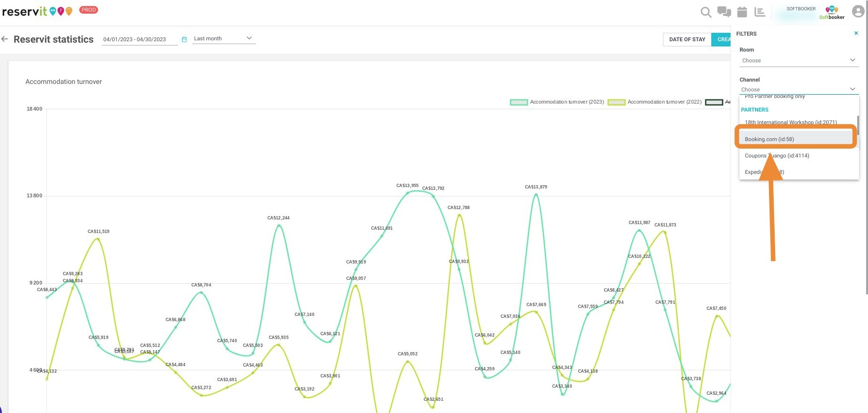Screen dimensions: 868x413
Task: Click the CA$11,519 data label
Action: (99, 232)
